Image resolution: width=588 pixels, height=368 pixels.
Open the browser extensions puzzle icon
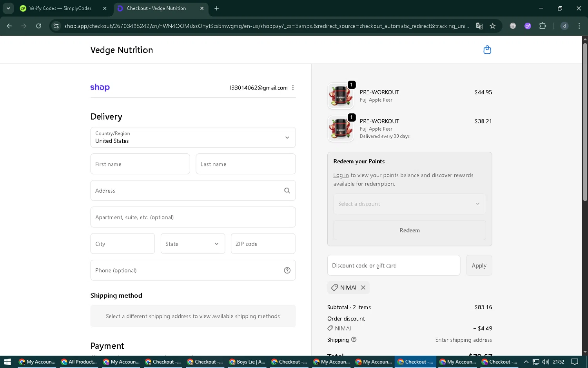click(543, 26)
